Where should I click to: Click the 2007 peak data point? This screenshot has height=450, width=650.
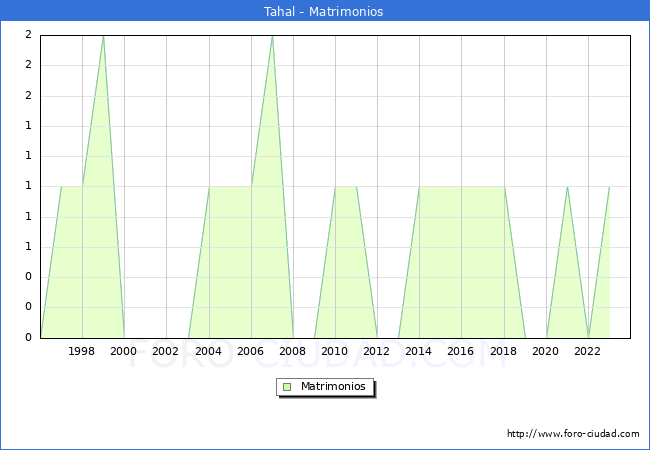click(272, 36)
